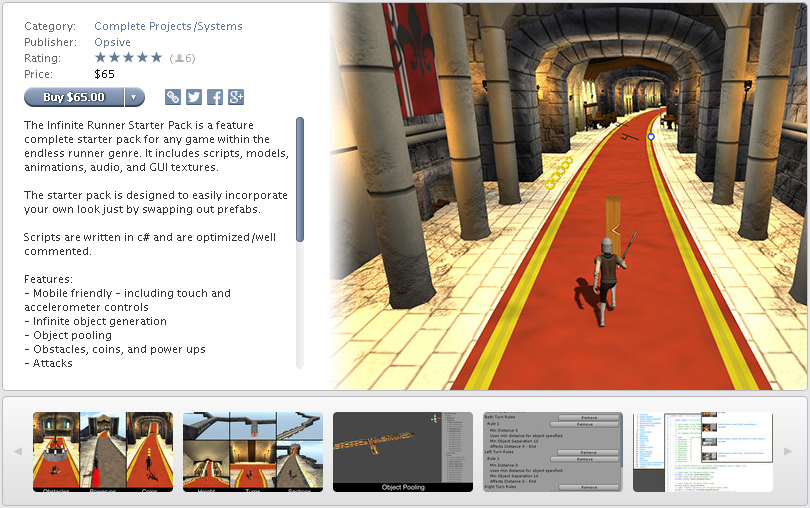810x508 pixels.
Task: Share this asset on Twitter
Action: click(194, 97)
